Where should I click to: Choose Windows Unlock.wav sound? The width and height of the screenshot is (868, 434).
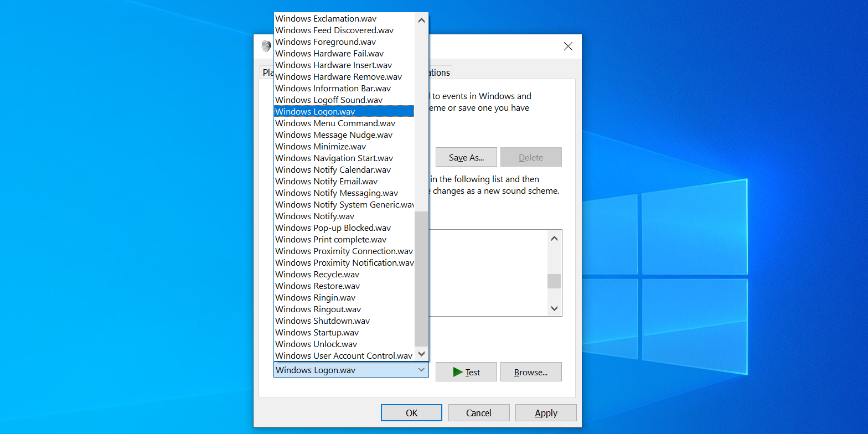point(344,344)
